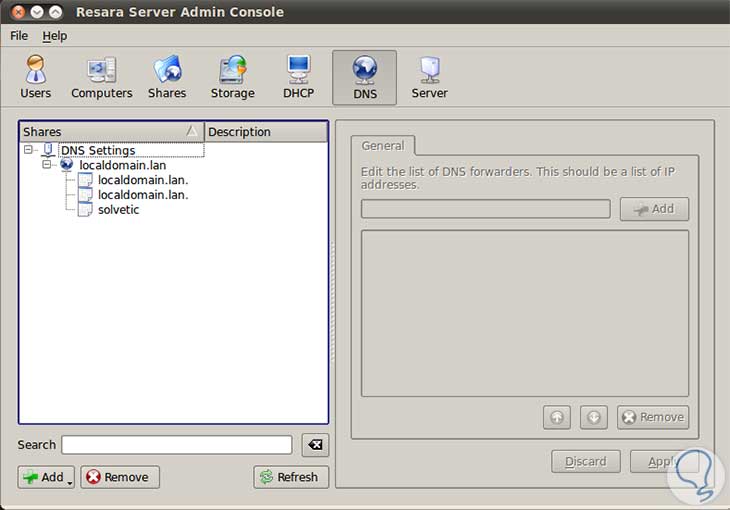Click the DNS Settings server icon
Screen dimensions: 730x510
click(48, 150)
